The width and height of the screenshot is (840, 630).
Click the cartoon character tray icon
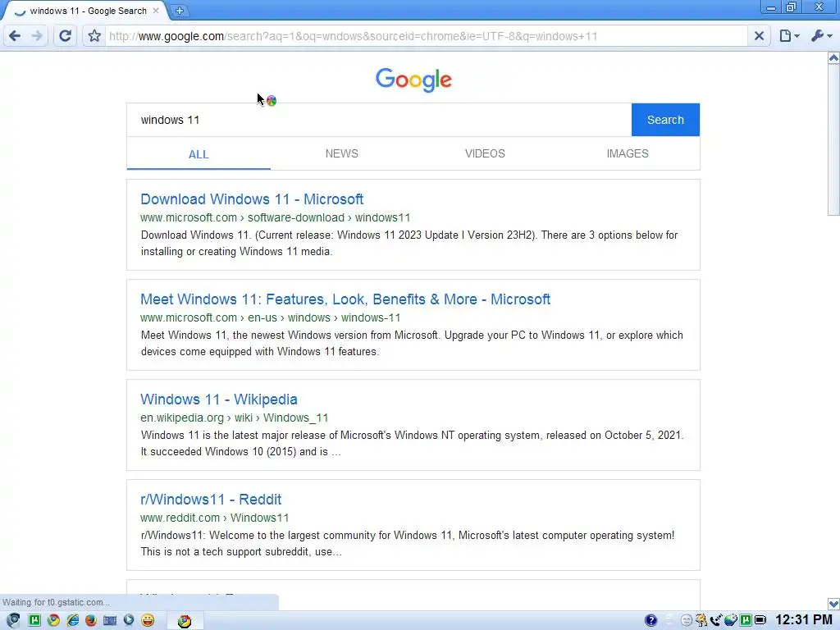[x=701, y=620]
